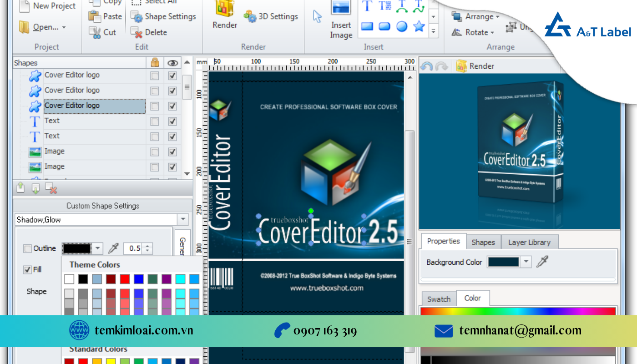Click the Render button above the preview
The width and height of the screenshot is (637, 364).
tap(475, 66)
